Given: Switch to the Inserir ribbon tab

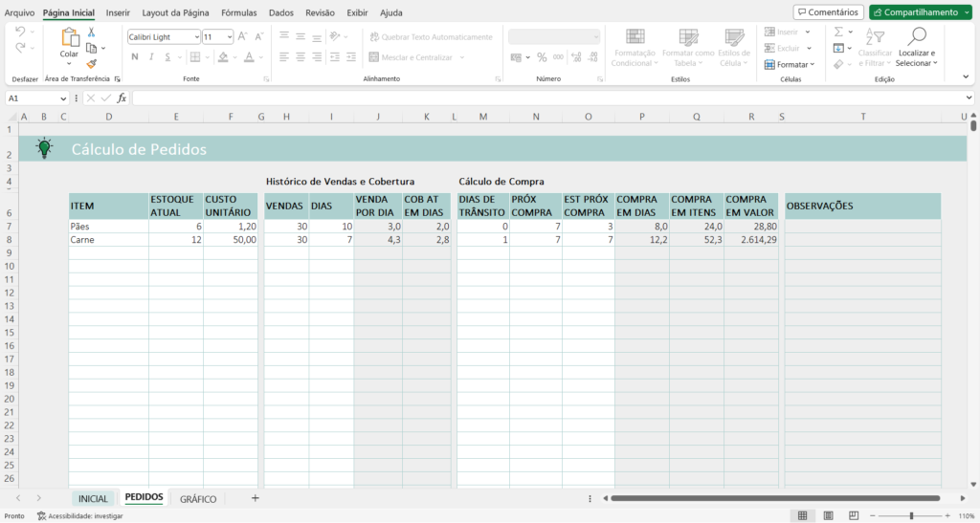Looking at the screenshot, I should coord(118,12).
